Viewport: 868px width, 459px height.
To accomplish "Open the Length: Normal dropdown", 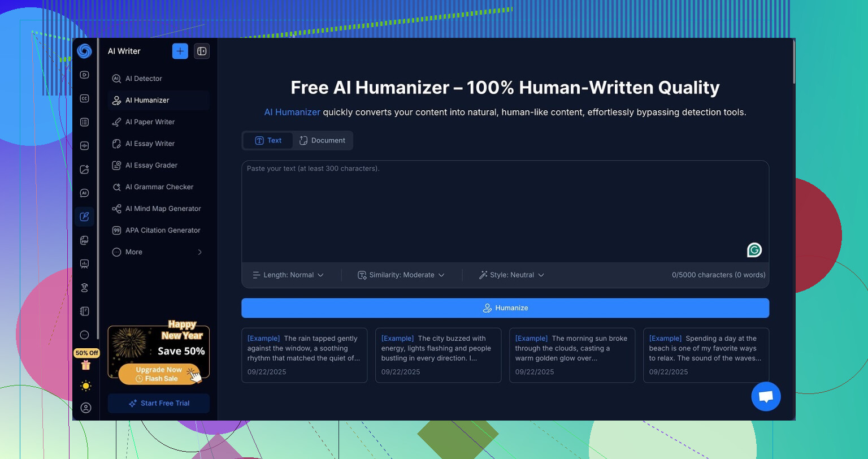I will click(288, 275).
